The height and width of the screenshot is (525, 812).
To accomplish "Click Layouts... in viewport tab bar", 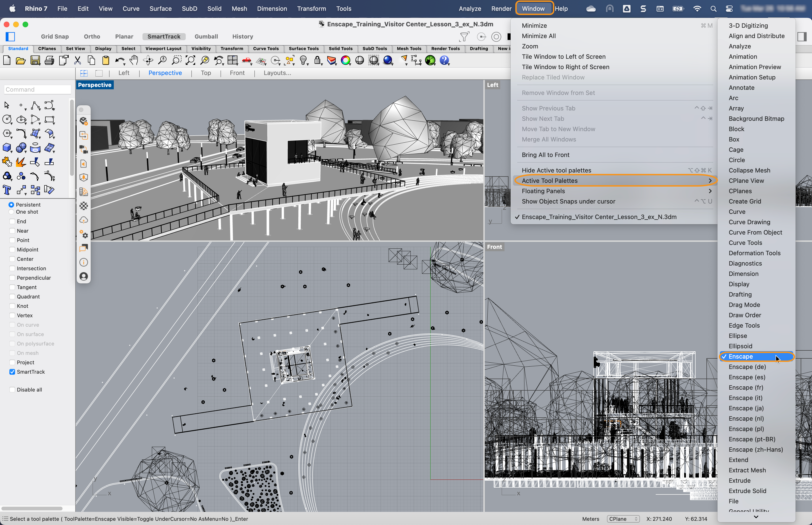I will (x=277, y=73).
